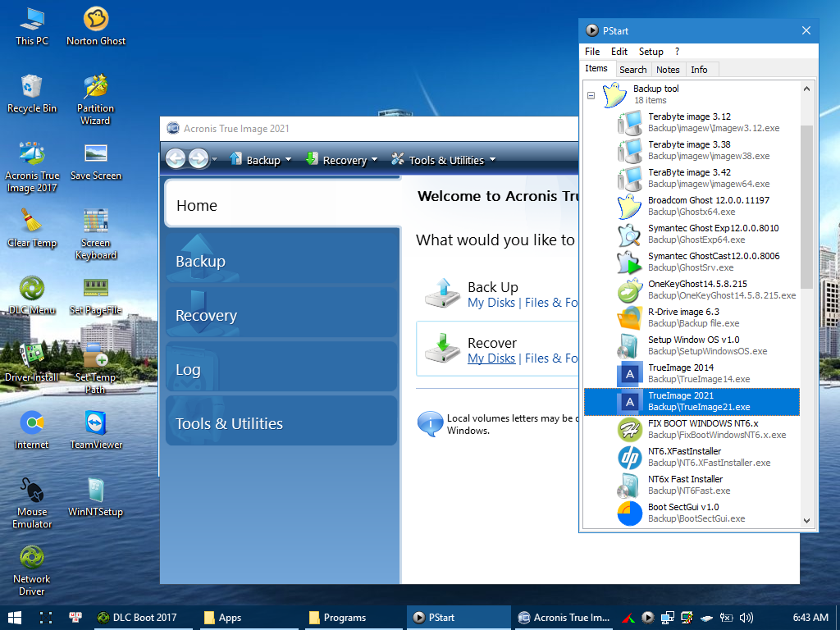Switch to the Search tab in PStart

[x=632, y=70]
